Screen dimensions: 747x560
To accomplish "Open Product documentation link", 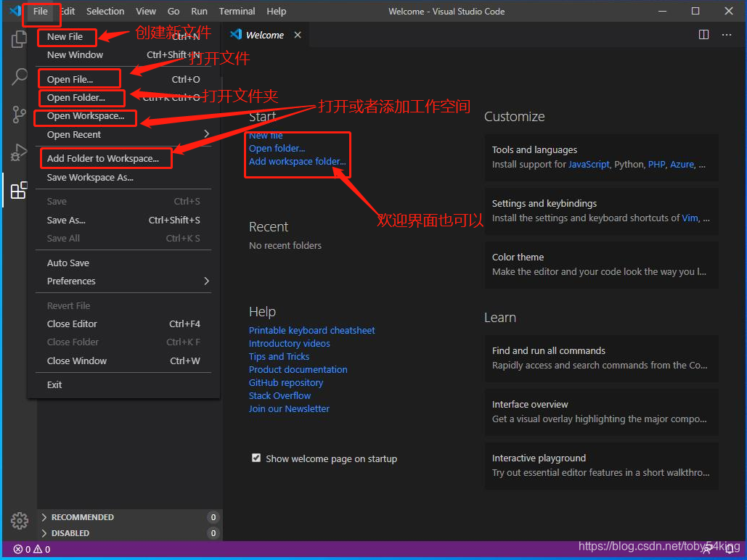I will pyautogui.click(x=298, y=369).
